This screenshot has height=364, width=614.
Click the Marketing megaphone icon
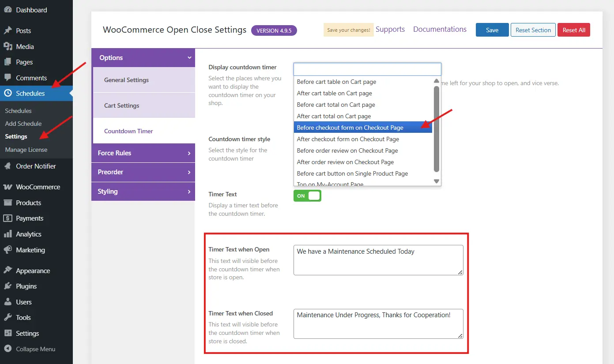pos(8,250)
